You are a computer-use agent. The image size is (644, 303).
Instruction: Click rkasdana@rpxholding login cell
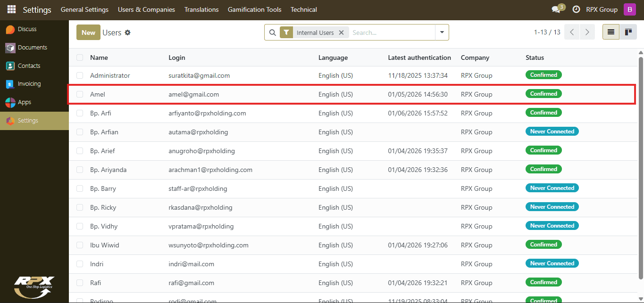pyautogui.click(x=201, y=207)
